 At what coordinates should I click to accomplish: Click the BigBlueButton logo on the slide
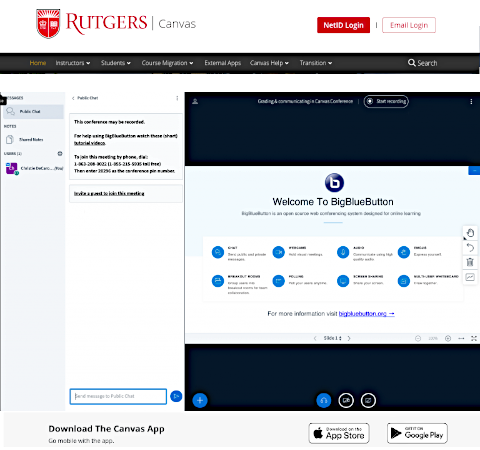coord(334,183)
